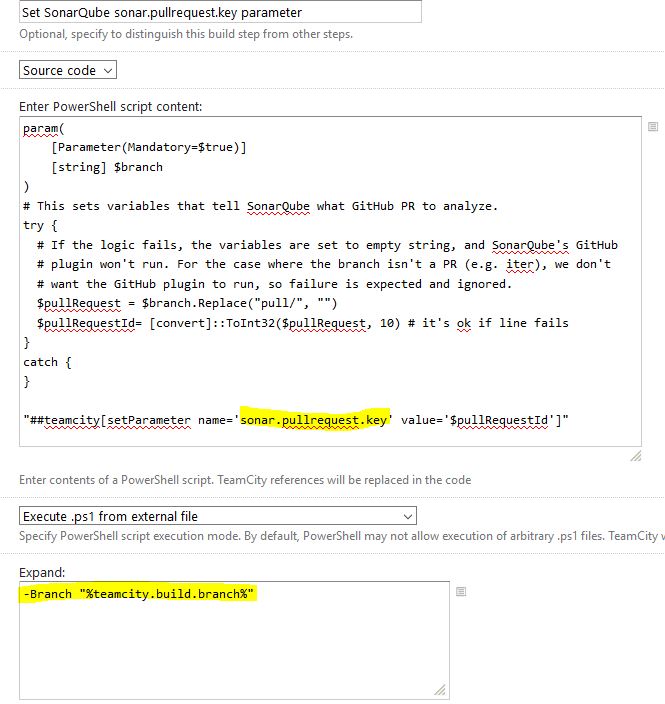Click the "try {" line in script

pyautogui.click(x=40, y=225)
